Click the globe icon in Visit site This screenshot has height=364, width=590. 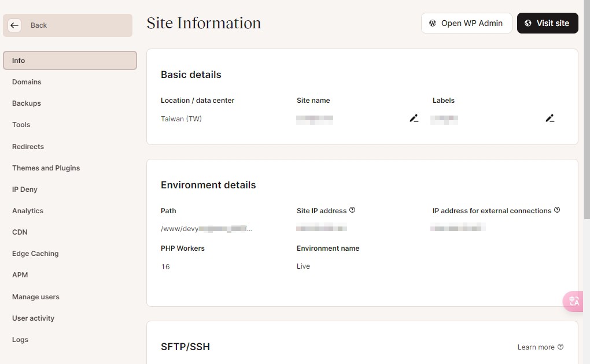click(x=528, y=23)
